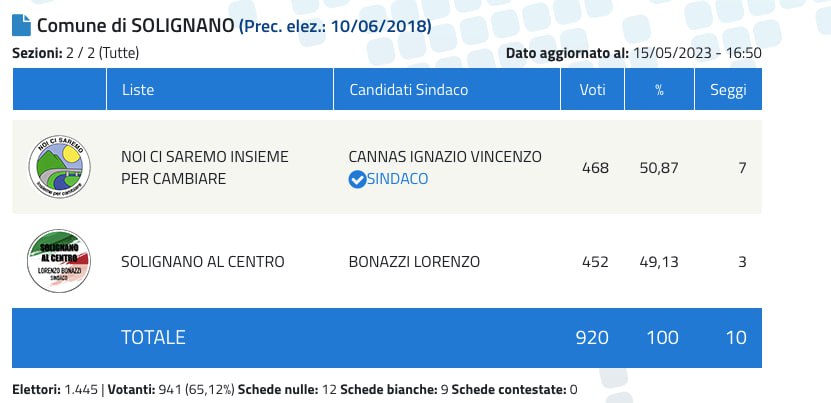Click the Solignano al Centro party logo

tap(59, 262)
